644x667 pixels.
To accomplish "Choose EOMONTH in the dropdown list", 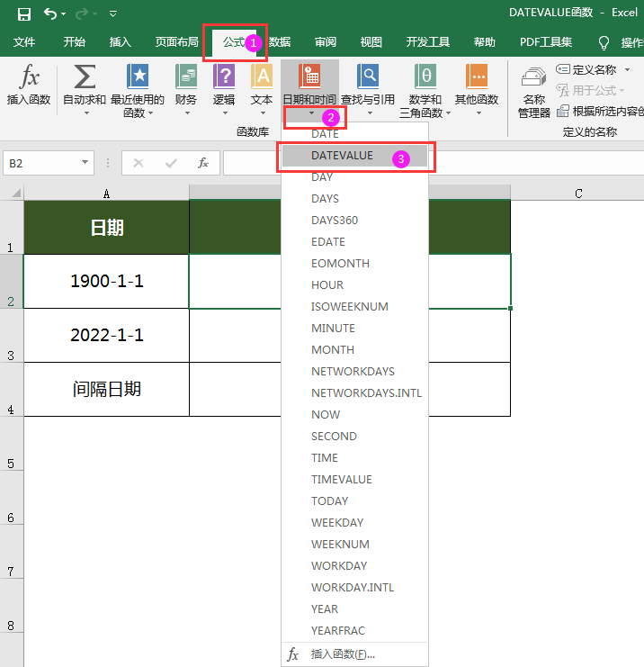I will pos(355,264).
